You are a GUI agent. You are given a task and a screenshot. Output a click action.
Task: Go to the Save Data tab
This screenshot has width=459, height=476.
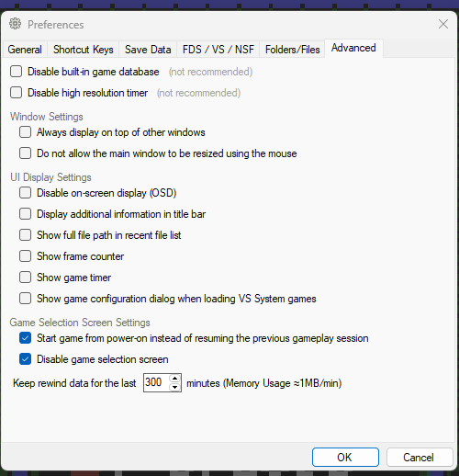[148, 50]
